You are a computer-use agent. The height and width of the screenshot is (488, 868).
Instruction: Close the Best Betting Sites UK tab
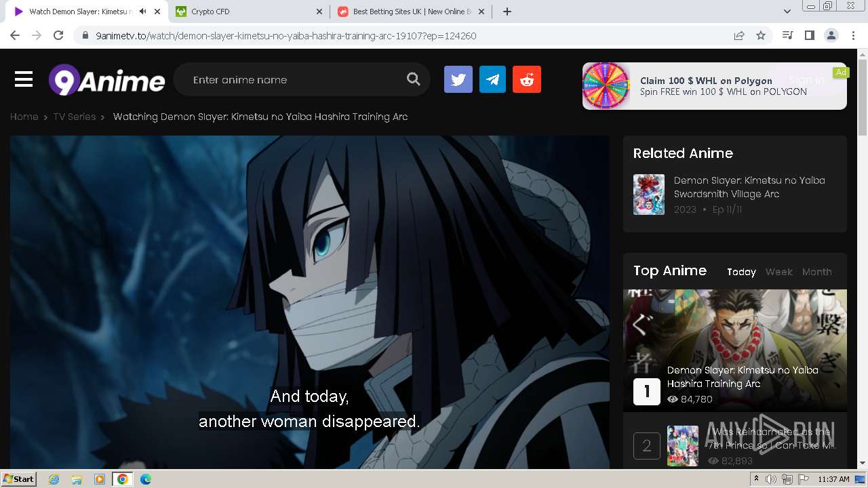tap(481, 12)
